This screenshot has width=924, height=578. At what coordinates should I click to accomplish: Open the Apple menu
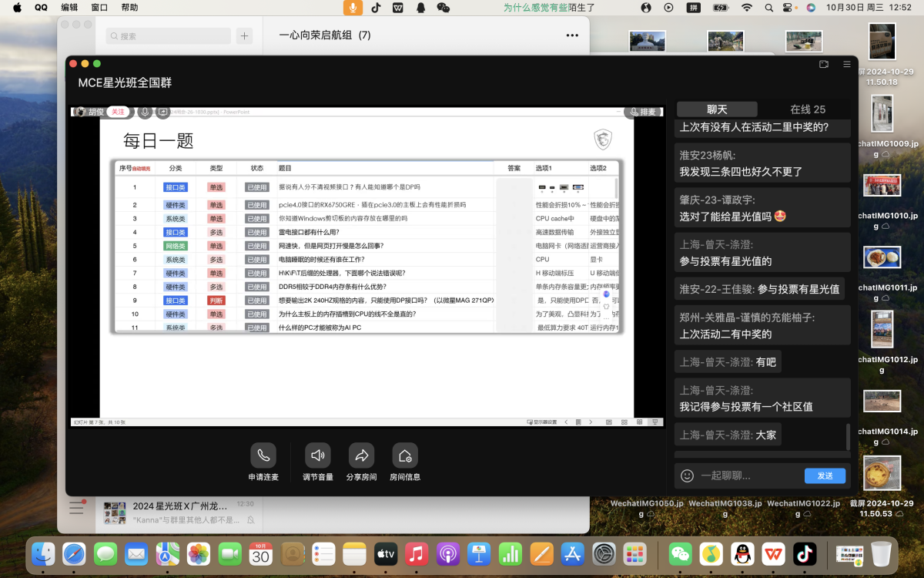[x=16, y=7]
